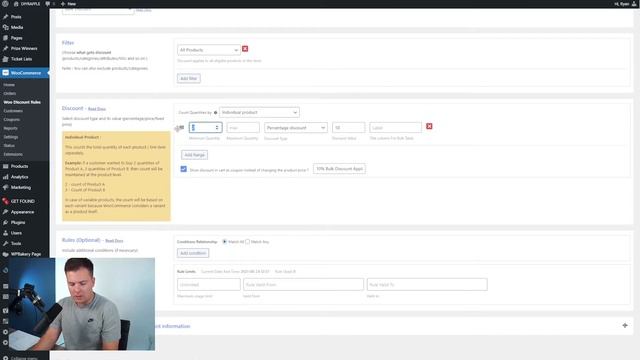
Task: Open the Products box icon
Action: 5,166
